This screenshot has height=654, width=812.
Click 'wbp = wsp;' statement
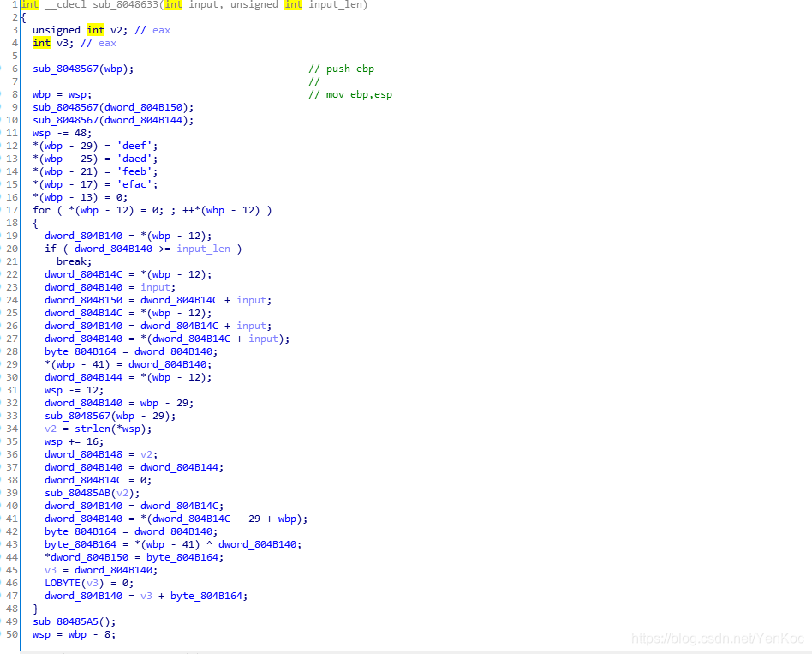click(63, 95)
